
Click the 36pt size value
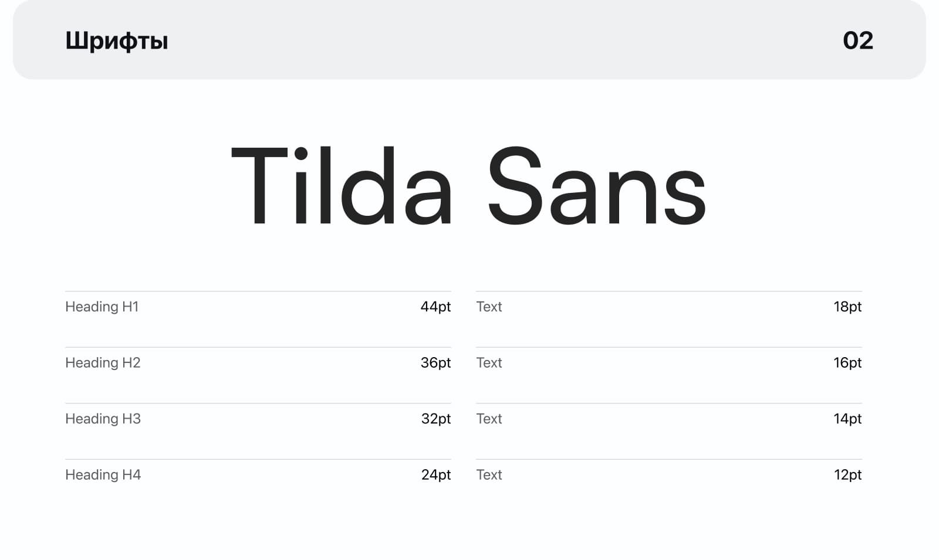coord(435,363)
